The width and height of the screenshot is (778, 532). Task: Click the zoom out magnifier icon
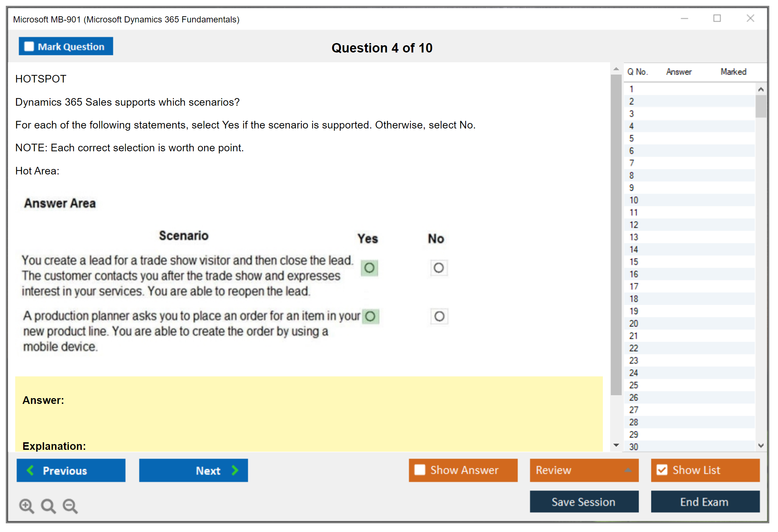click(x=70, y=506)
